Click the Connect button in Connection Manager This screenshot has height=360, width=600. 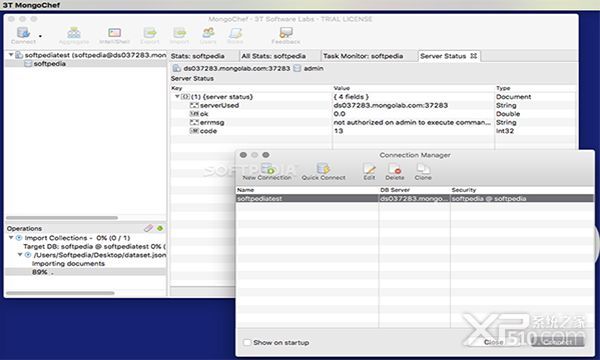click(x=558, y=342)
